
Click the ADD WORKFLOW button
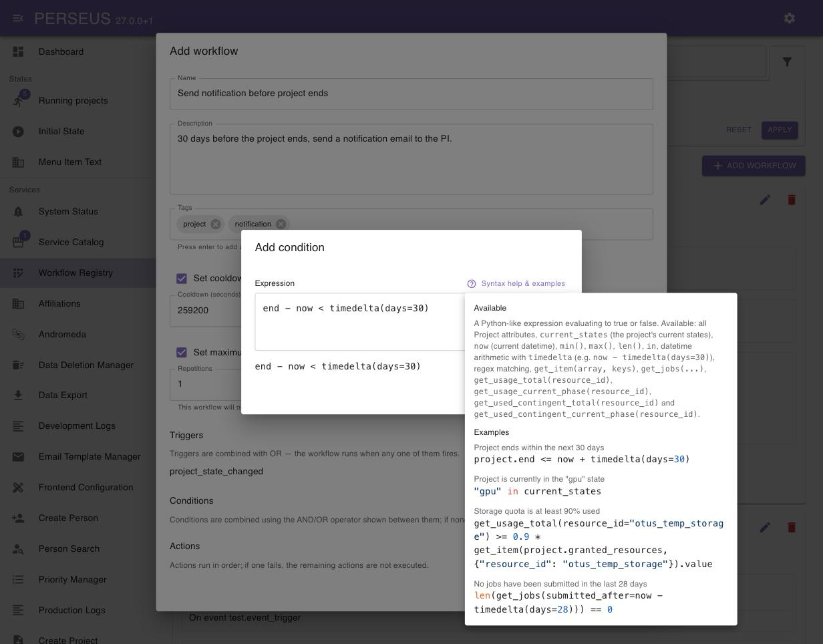pos(754,166)
